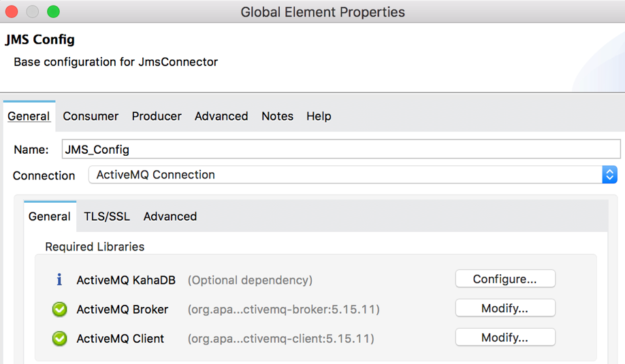Open the Notes tab
Viewport: 625px width, 364px height.
[277, 116]
